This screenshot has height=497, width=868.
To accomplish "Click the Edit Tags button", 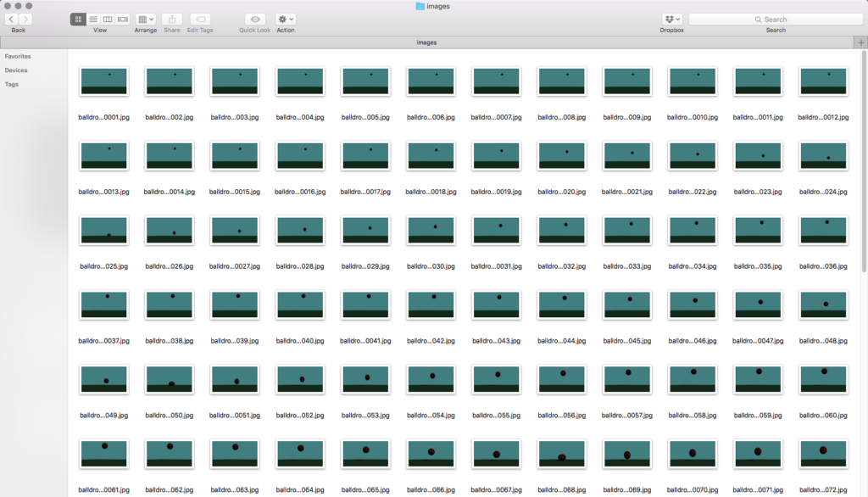I will (201, 19).
